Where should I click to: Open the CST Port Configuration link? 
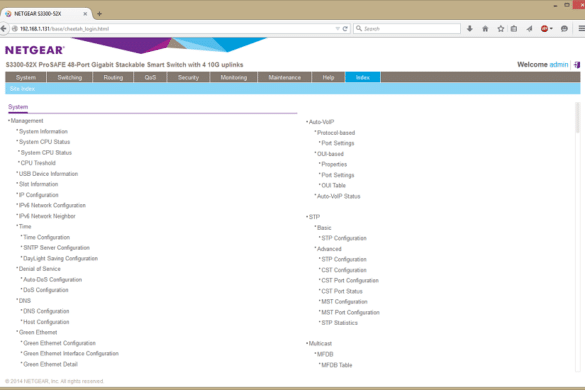point(350,281)
